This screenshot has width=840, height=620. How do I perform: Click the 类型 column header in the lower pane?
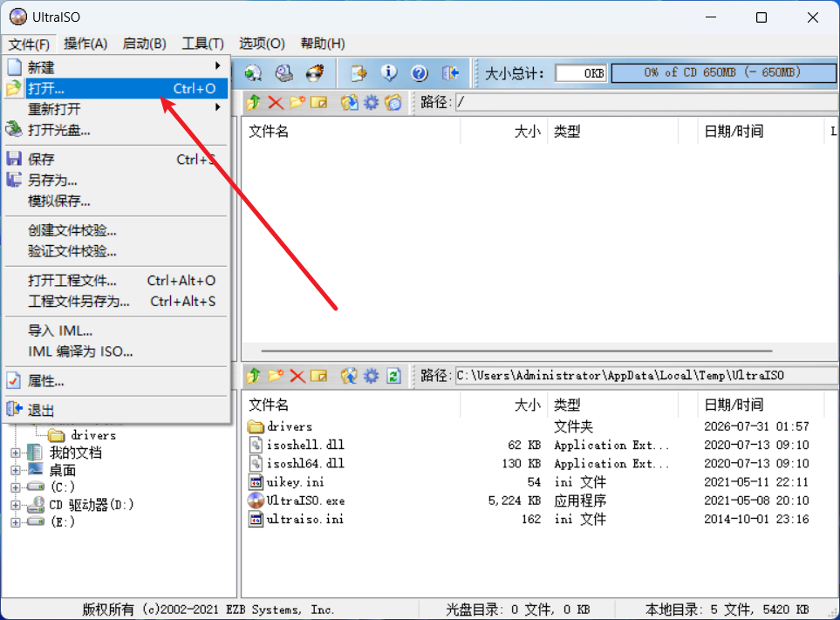pyautogui.click(x=612, y=405)
